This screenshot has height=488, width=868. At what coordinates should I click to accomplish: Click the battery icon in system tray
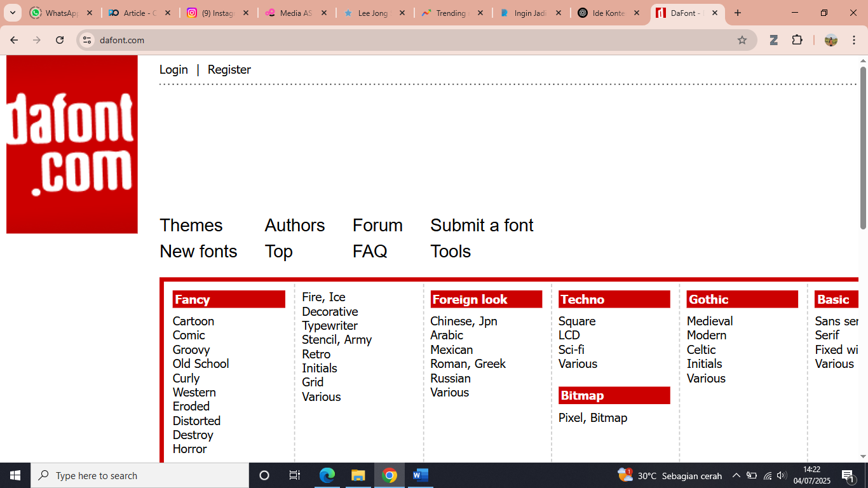click(x=752, y=475)
